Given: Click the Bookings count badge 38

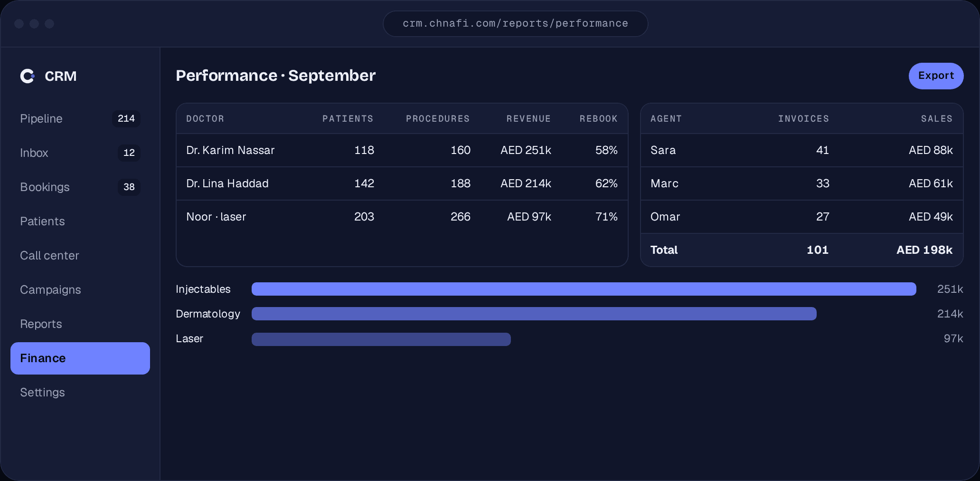Looking at the screenshot, I should point(129,187).
